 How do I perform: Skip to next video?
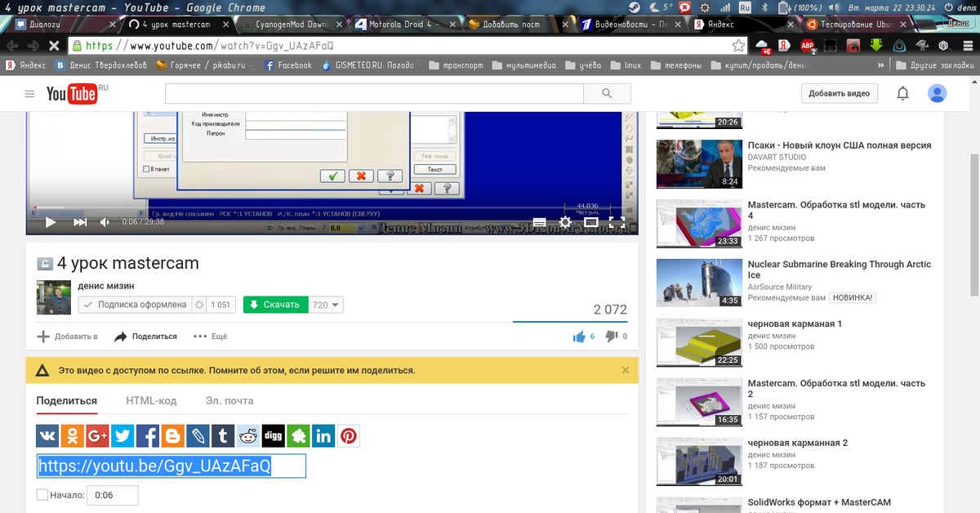[x=80, y=221]
